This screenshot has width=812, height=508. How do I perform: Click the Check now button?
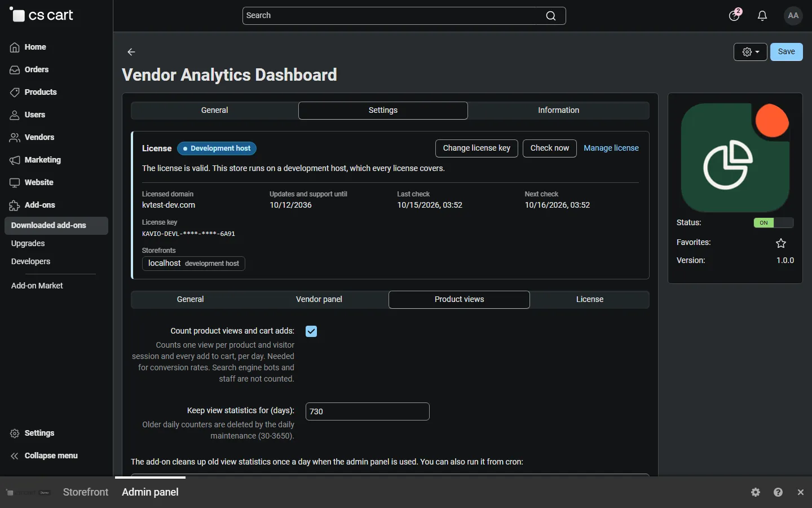coord(550,148)
